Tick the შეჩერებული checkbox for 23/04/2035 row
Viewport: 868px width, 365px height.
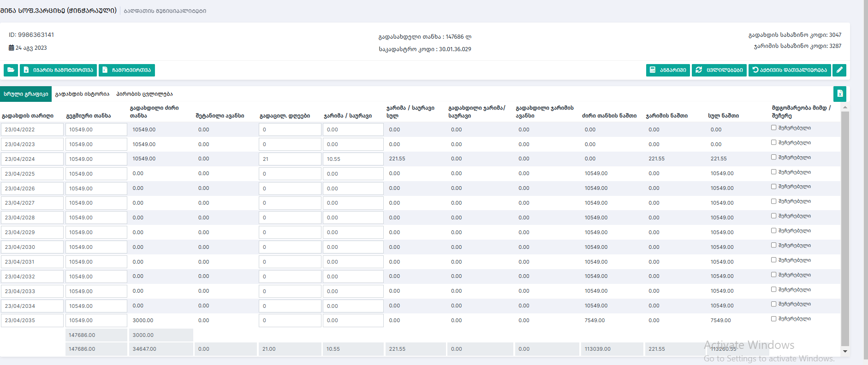(x=773, y=319)
